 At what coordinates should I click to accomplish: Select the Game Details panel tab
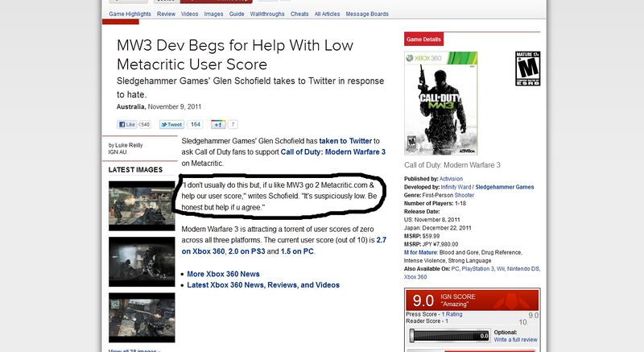423,39
